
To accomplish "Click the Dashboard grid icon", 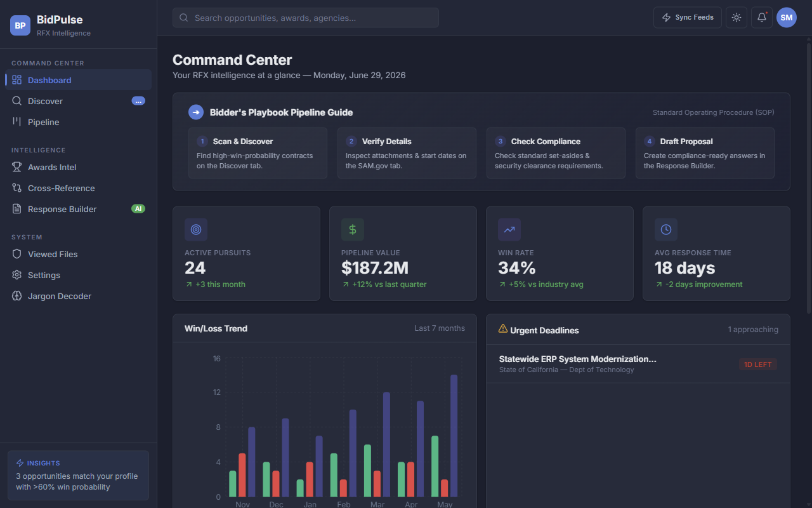I will [x=17, y=80].
